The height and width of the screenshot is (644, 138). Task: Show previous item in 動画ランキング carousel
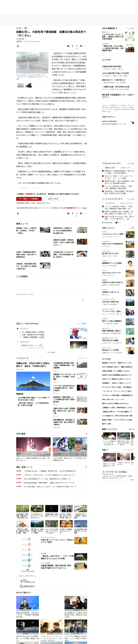point(103,436)
